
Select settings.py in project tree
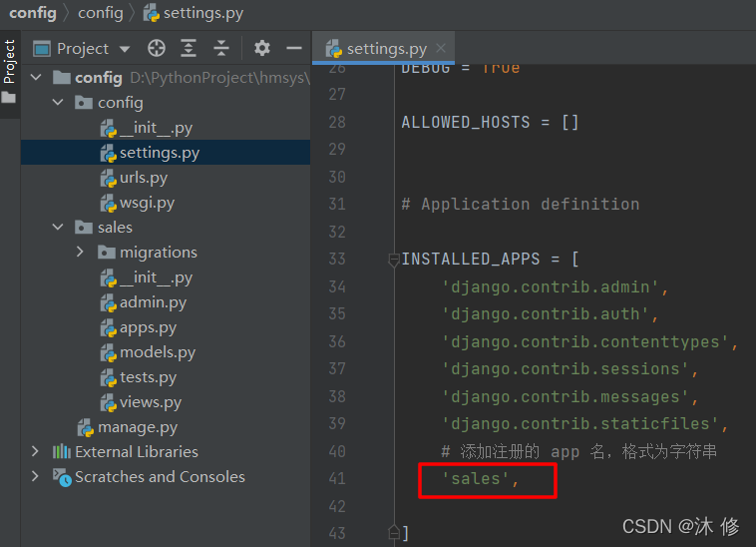pos(166,153)
